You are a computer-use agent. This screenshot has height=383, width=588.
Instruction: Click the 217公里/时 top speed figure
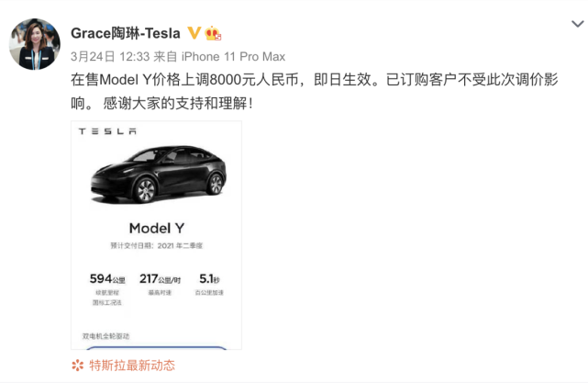click(161, 279)
